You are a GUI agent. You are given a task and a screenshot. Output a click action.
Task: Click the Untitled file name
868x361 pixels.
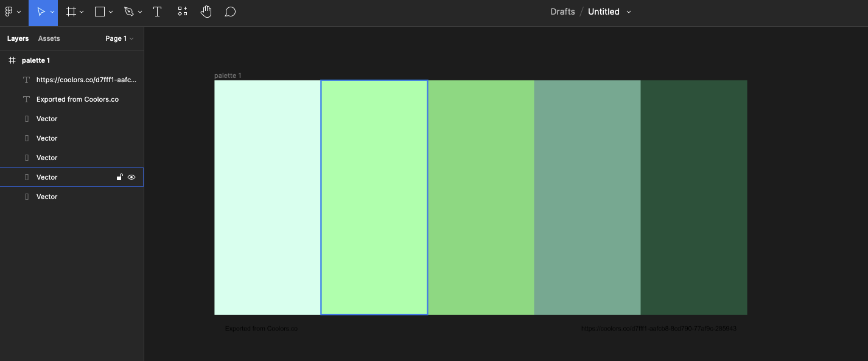[x=604, y=12]
